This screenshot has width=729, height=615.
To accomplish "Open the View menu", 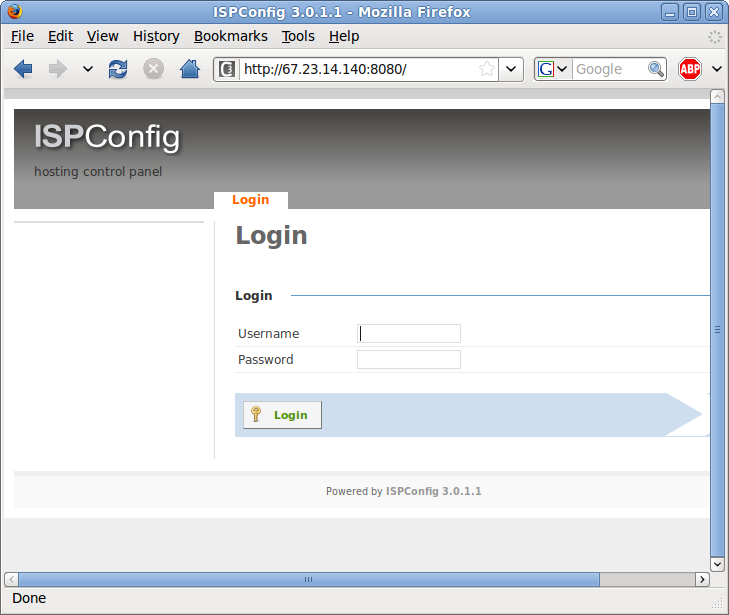I will (102, 36).
